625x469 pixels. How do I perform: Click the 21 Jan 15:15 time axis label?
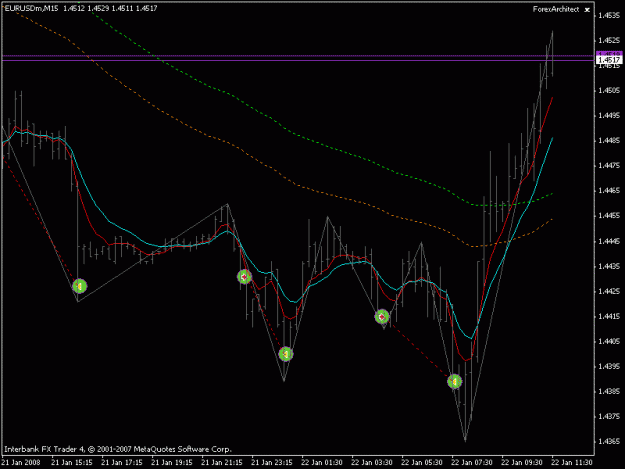(72, 463)
